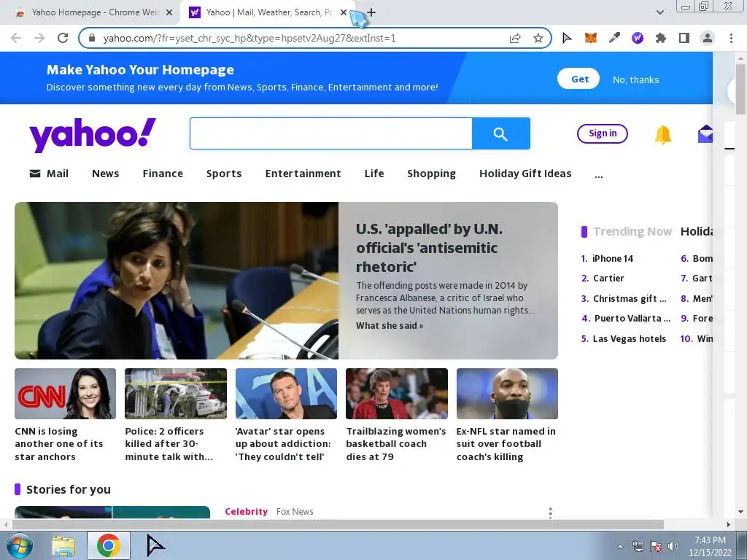Screen dimensions: 747x560
Task: Open the Yahoo mail envelope icon at top right
Action: pyautogui.click(x=705, y=134)
